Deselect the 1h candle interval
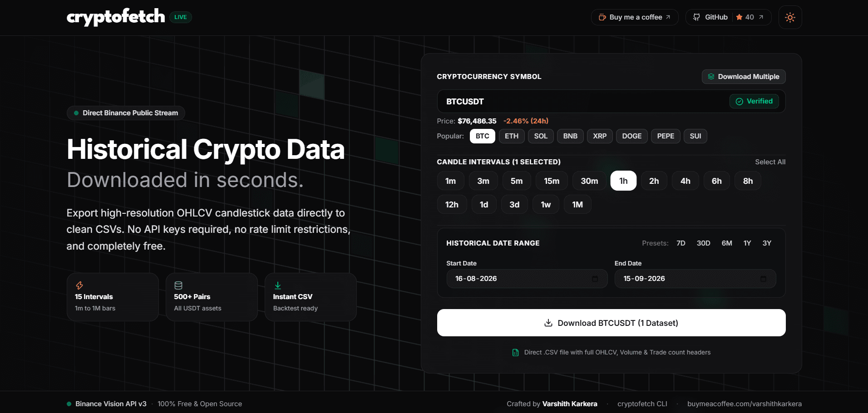Viewport: 868px width, 413px height. (623, 181)
